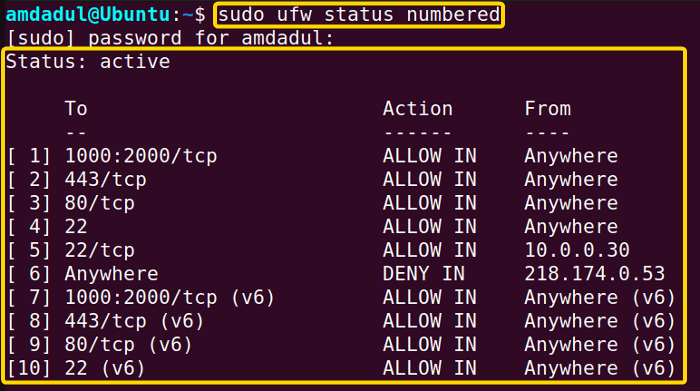Click 'Anywhere' in rule 6 To column
Image resolution: width=700 pixels, height=391 pixels.
[111, 274]
